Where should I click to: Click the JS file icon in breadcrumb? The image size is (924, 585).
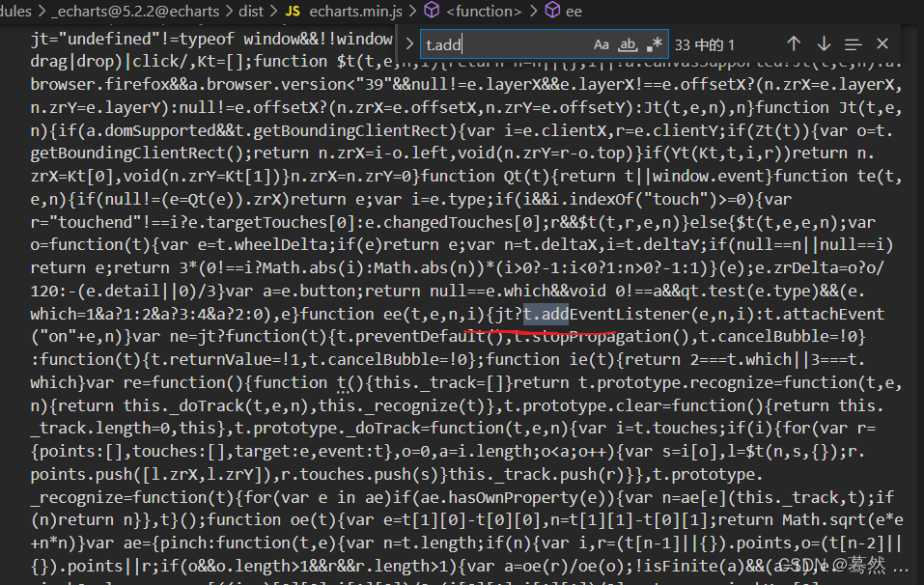click(x=293, y=12)
